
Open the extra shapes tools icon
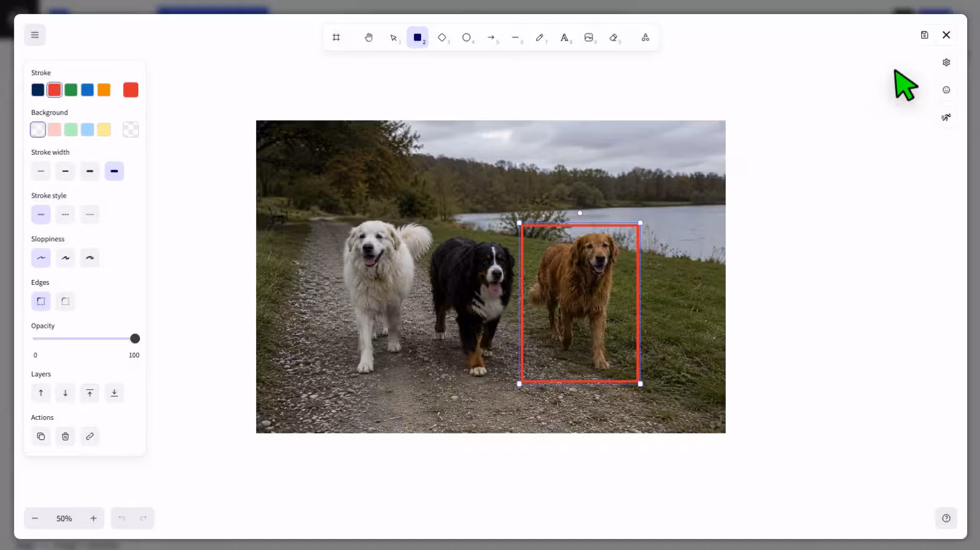[x=645, y=37]
